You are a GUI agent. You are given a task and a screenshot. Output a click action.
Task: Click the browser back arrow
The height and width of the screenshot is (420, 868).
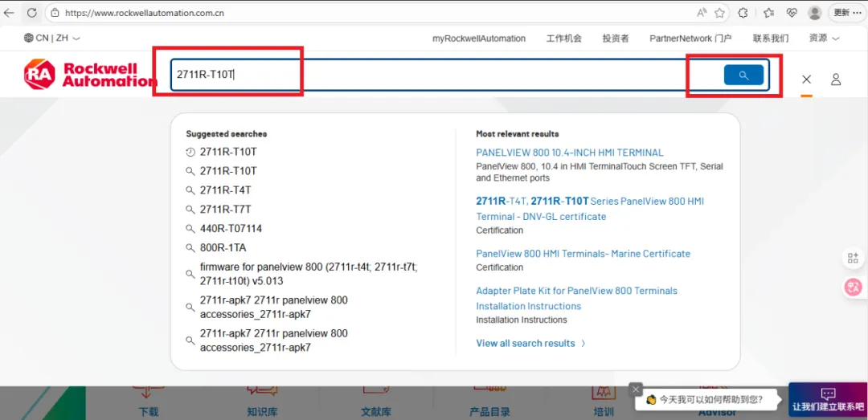[10, 12]
